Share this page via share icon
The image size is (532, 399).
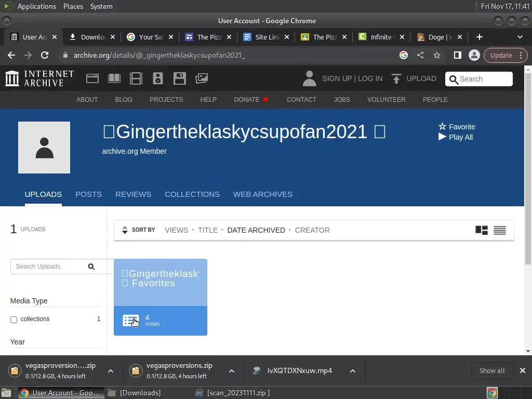pyautogui.click(x=420, y=55)
